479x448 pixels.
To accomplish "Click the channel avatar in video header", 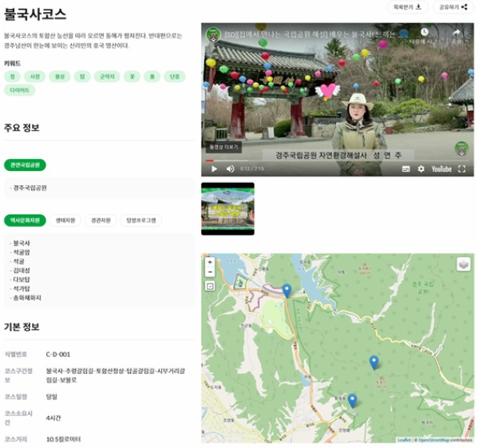I will 213,34.
